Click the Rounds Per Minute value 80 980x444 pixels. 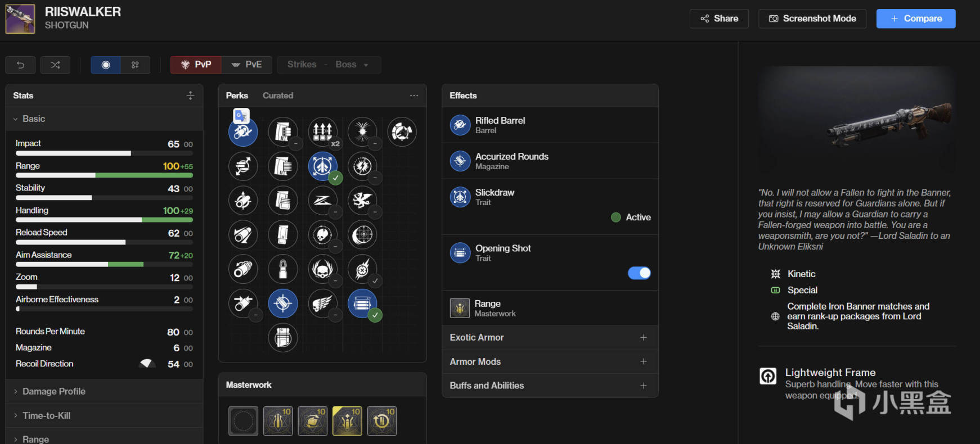[x=173, y=332]
